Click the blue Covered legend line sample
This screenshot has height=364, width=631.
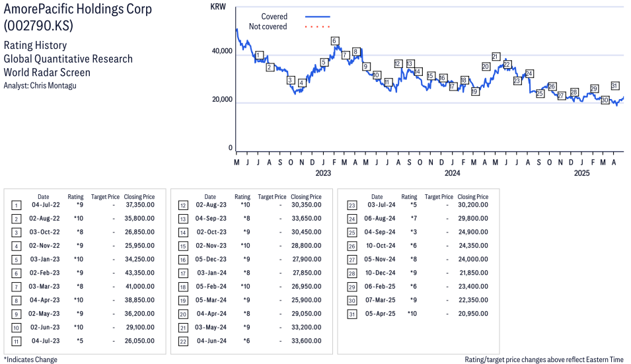(318, 17)
